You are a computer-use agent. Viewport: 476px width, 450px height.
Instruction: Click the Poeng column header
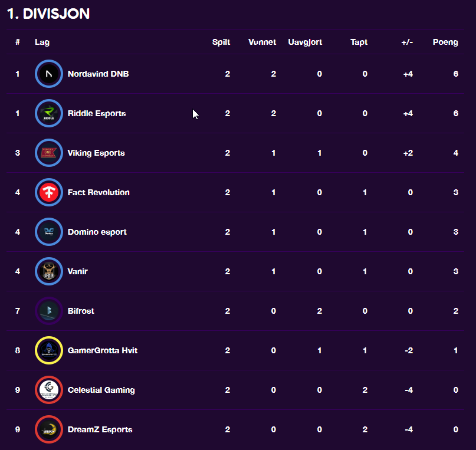[445, 42]
